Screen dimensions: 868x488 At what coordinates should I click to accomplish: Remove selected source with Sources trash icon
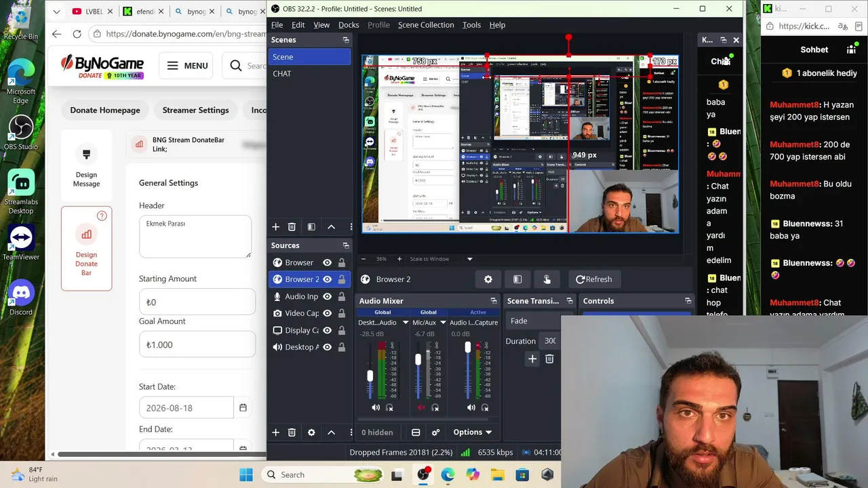pos(292,432)
